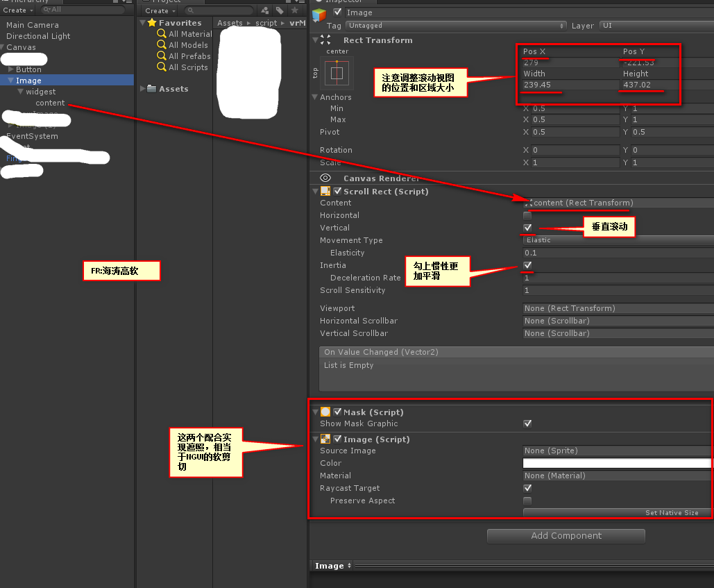Image resolution: width=714 pixels, height=588 pixels.
Task: Expand the Button hierarchy item
Action: [x=10, y=69]
